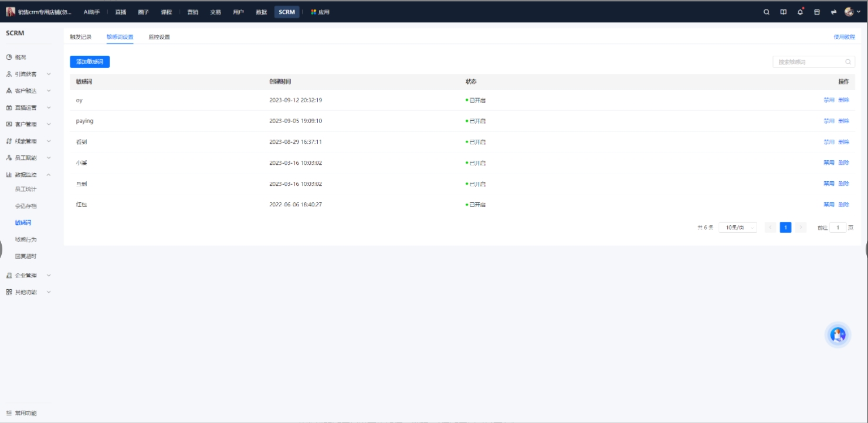Switch to the 触发记录 tab
This screenshot has height=423, width=868.
coord(80,37)
